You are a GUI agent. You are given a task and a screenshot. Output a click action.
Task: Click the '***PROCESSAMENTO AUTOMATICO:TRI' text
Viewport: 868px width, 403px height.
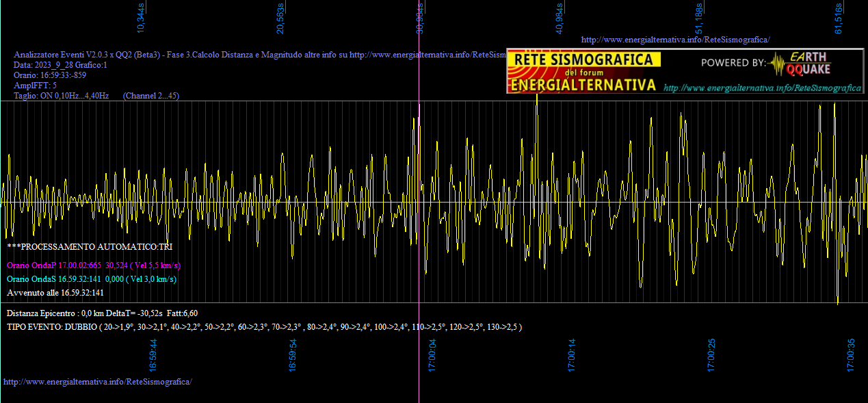coord(90,246)
